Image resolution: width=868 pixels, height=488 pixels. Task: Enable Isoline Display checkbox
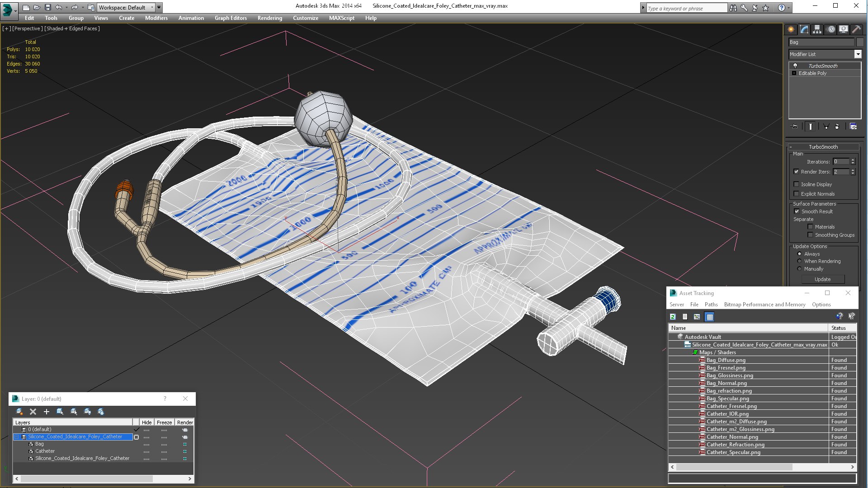tap(797, 184)
